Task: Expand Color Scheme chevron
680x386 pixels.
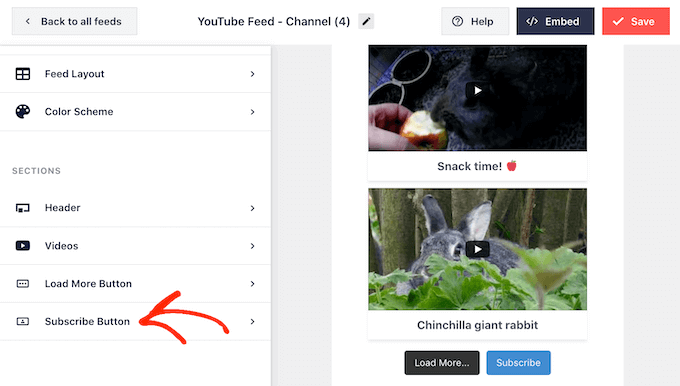Action: 252,112
